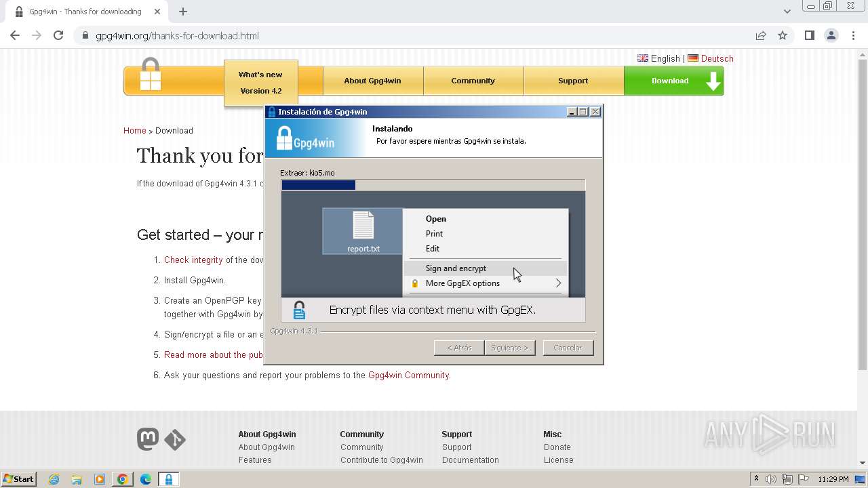Open the Chrome side panel icon
Image resolution: width=868 pixels, height=488 pixels.
(x=809, y=36)
